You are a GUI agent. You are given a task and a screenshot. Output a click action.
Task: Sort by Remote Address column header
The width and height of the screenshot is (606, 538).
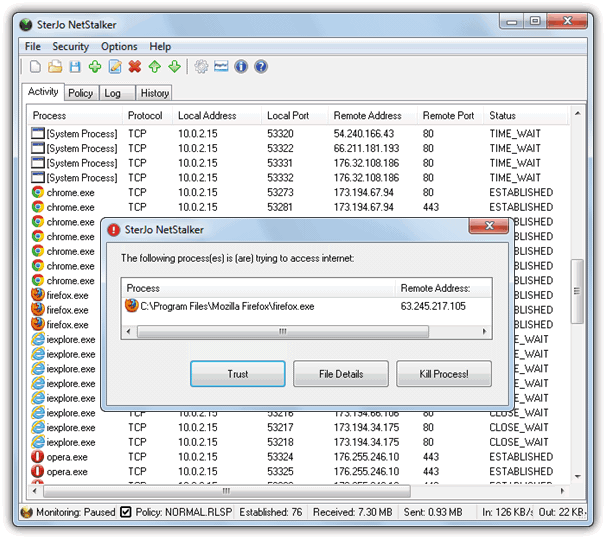click(373, 116)
